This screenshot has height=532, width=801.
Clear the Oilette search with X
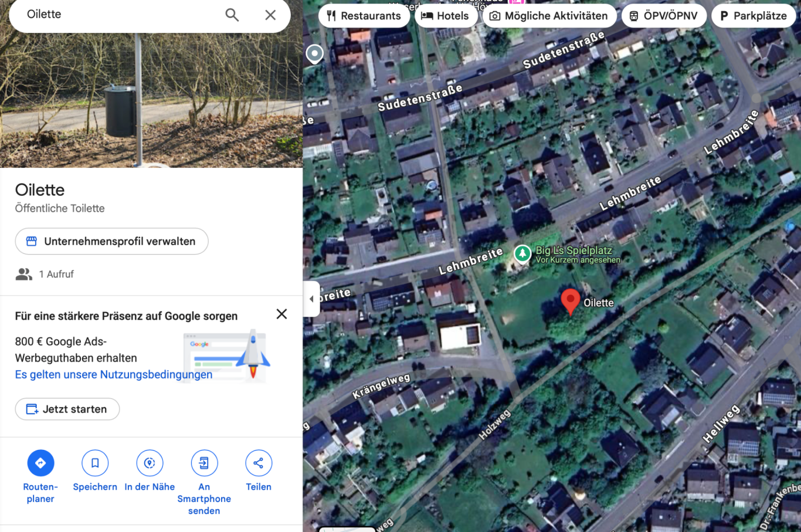click(270, 15)
